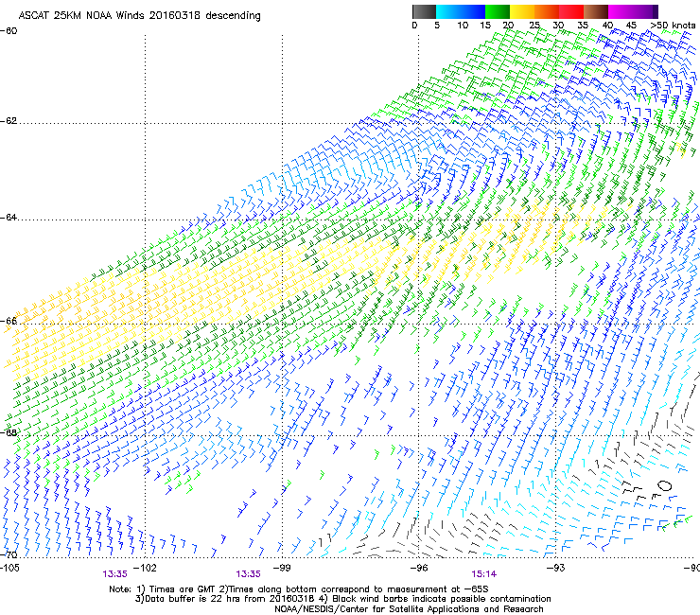Image resolution: width=700 pixels, height=615 pixels.
Task: Click the '40' label under the color bar
Action: coord(607,26)
